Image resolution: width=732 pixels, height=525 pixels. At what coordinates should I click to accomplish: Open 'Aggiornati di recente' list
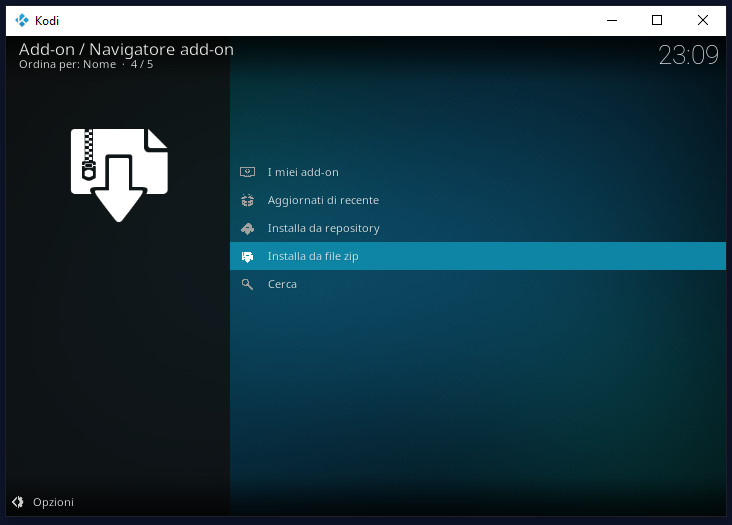point(478,200)
